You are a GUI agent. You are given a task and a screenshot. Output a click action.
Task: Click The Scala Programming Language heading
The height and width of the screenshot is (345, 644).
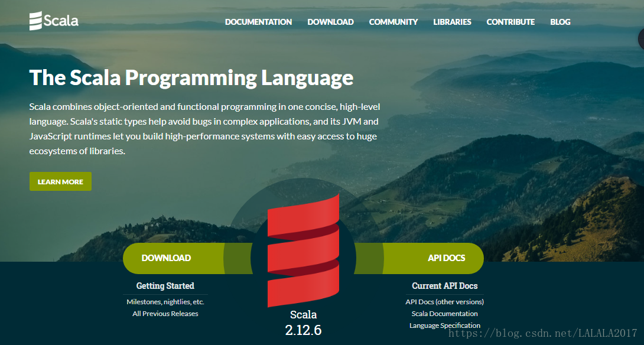[x=191, y=77]
